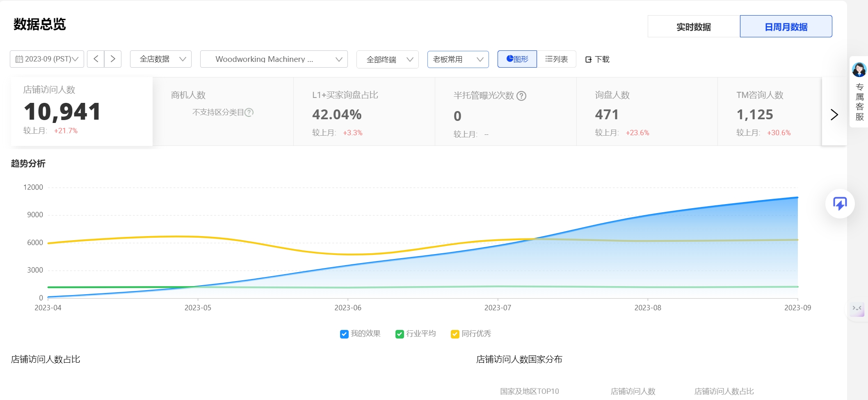Click help icon beside 不支持区分类目

point(249,112)
